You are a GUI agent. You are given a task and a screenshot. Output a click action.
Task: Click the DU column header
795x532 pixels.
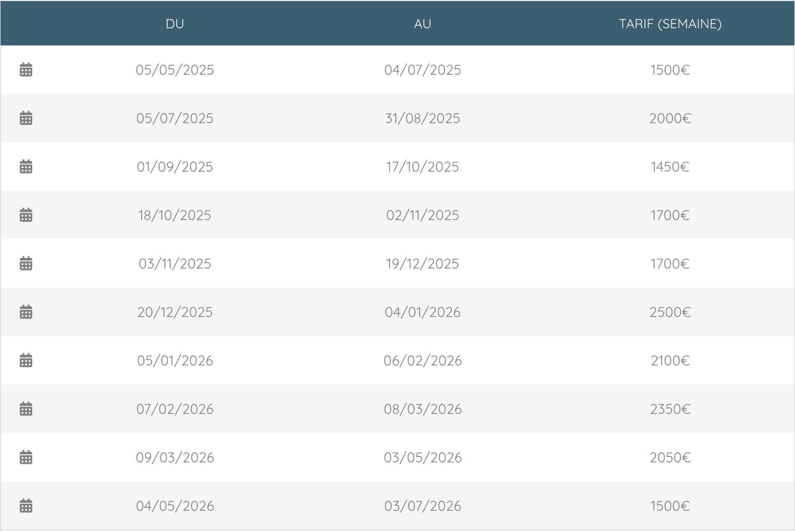[175, 24]
